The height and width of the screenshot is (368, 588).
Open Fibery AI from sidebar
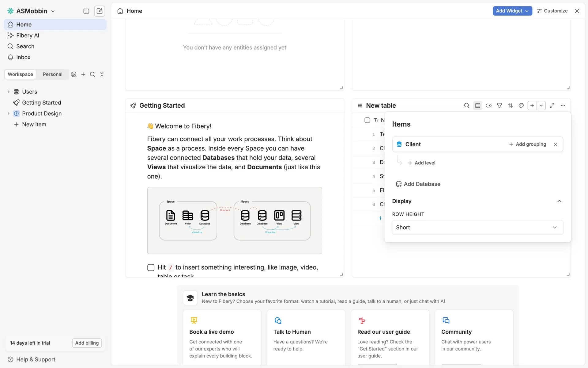(28, 36)
